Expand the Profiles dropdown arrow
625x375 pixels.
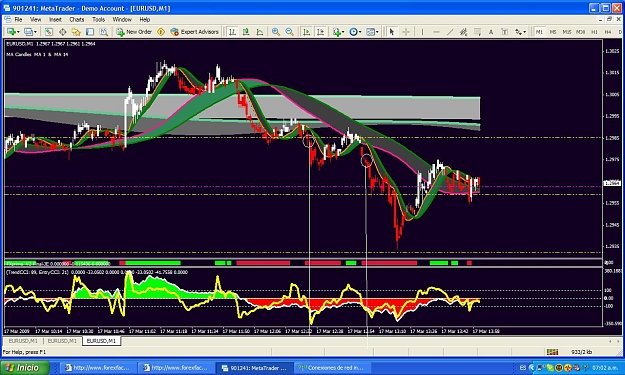[x=35, y=32]
